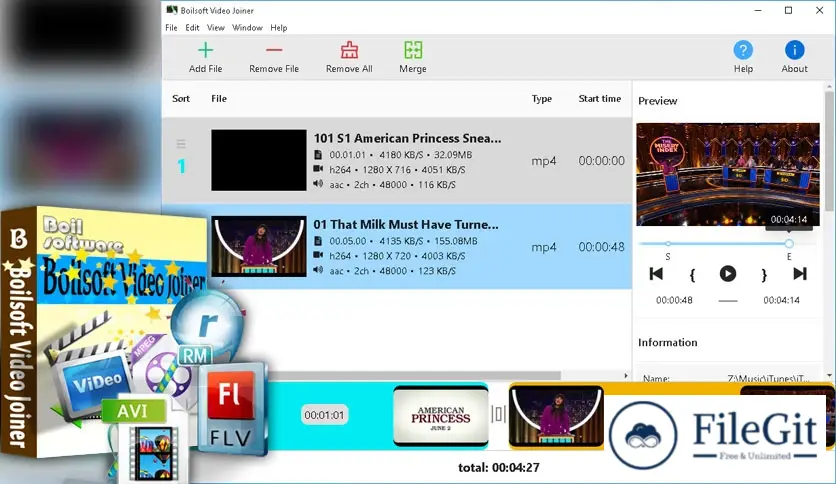Viewport: 836px width, 484px height.
Task: Click the Sort column header
Action: (181, 99)
